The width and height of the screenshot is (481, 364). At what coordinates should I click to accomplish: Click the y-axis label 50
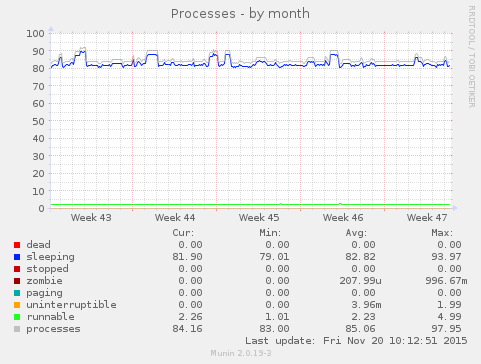click(x=38, y=121)
